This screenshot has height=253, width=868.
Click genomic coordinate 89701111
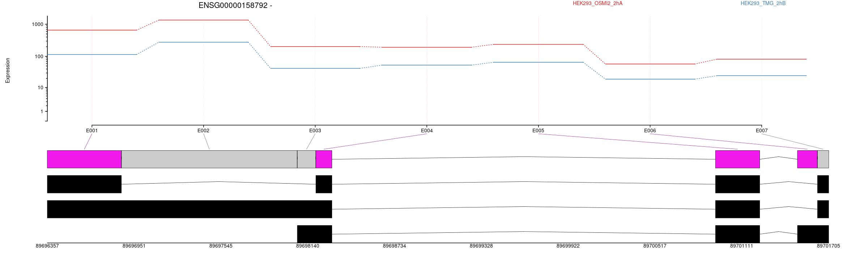pos(742,246)
